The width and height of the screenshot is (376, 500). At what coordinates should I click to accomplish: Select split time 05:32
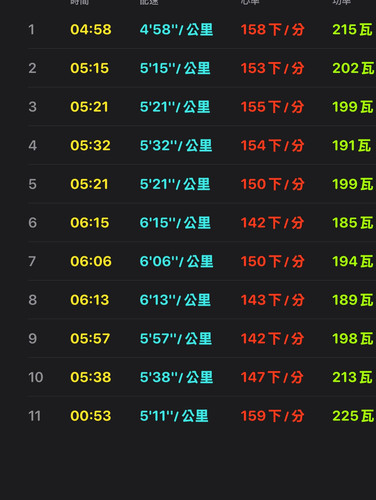coord(90,146)
